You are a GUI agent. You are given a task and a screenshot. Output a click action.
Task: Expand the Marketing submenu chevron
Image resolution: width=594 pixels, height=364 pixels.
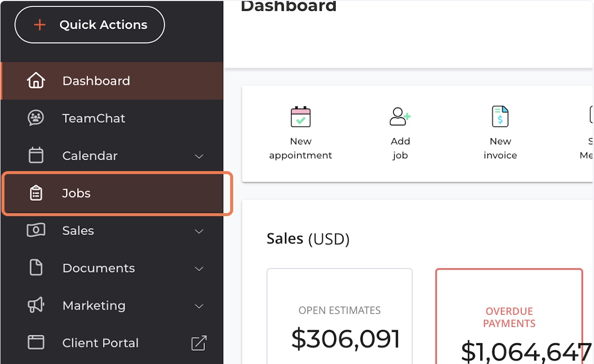(199, 306)
